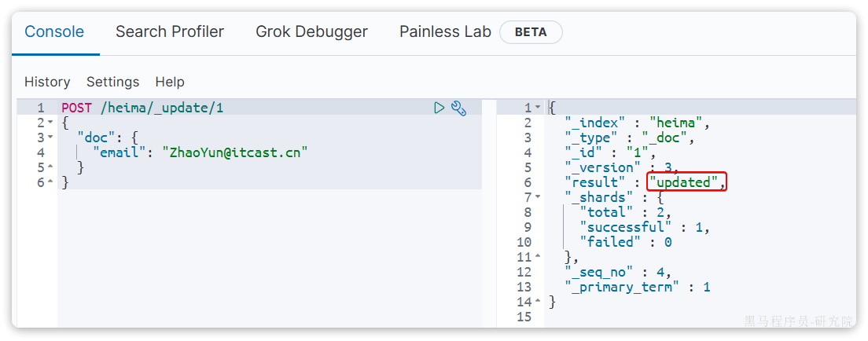Switch to the Grok Debugger tab
868x341 pixels.
pos(311,32)
